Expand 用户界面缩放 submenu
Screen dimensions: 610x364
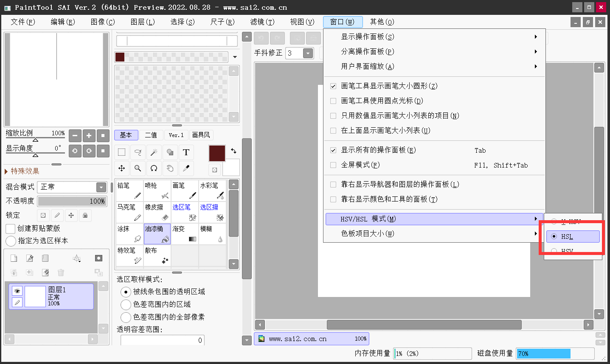point(434,67)
